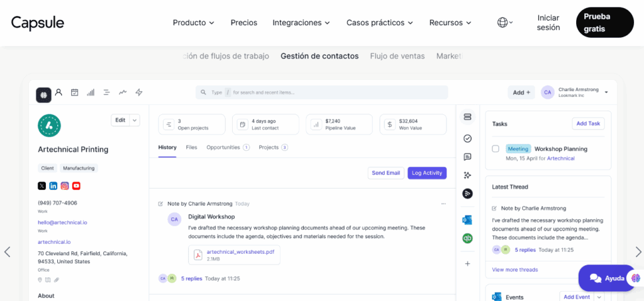The height and width of the screenshot is (301, 644).
Task: Click Artechnical Printing logo avatar
Action: (49, 125)
